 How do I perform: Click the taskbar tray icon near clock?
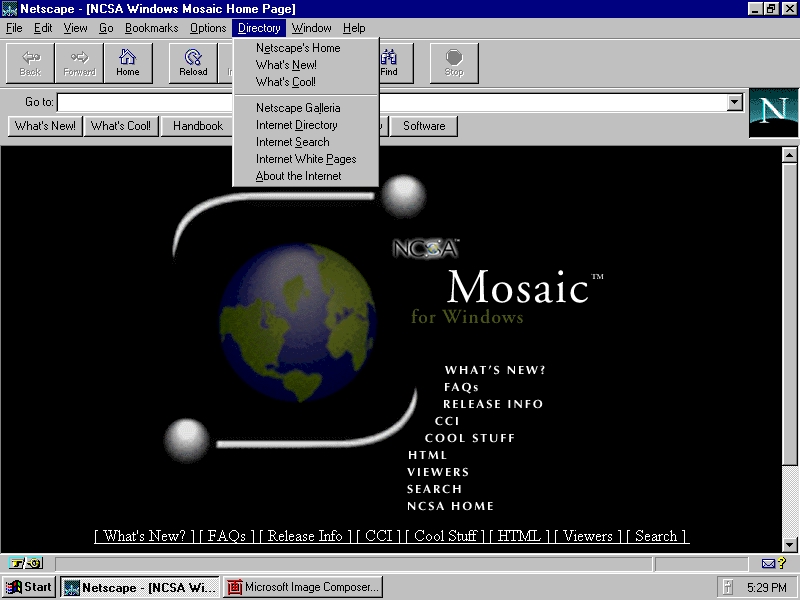[728, 587]
